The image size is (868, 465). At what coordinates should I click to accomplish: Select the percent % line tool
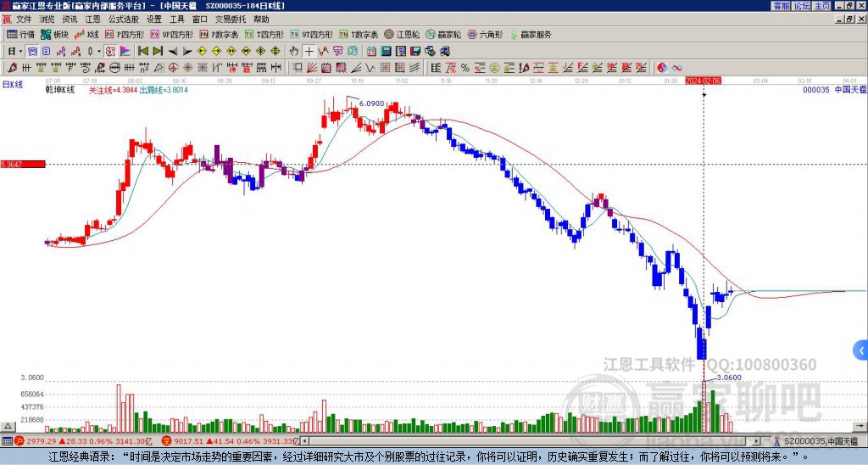pos(465,68)
